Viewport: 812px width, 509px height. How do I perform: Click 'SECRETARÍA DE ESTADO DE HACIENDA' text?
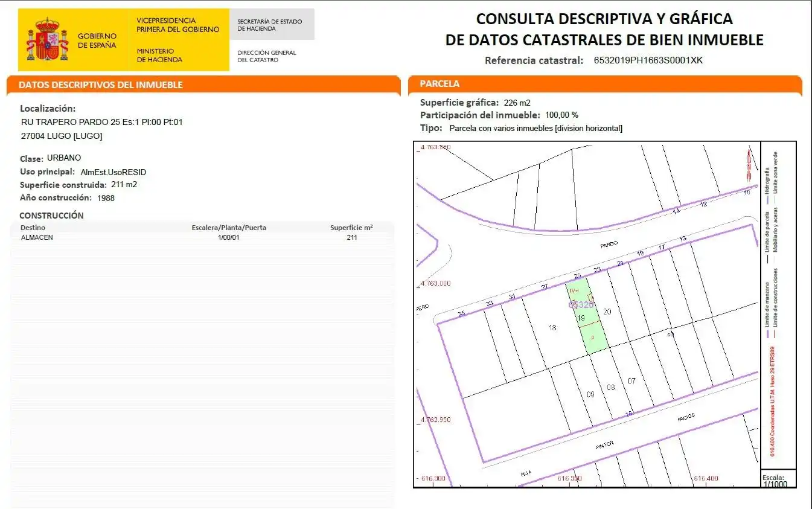(x=270, y=25)
